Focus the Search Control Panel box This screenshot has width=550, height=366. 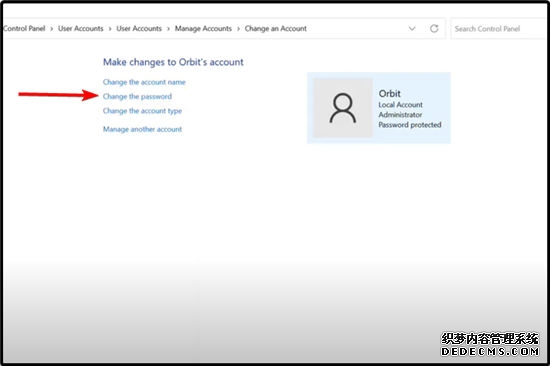[499, 29]
